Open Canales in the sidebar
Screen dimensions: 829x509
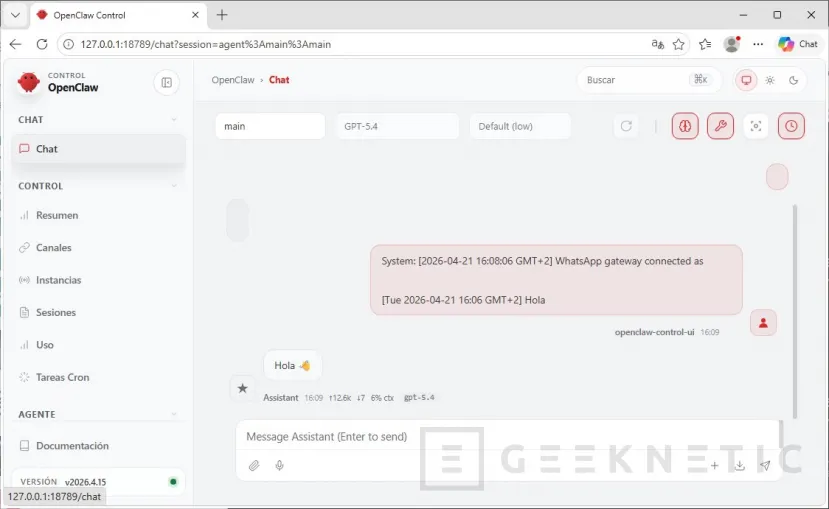click(x=98, y=247)
